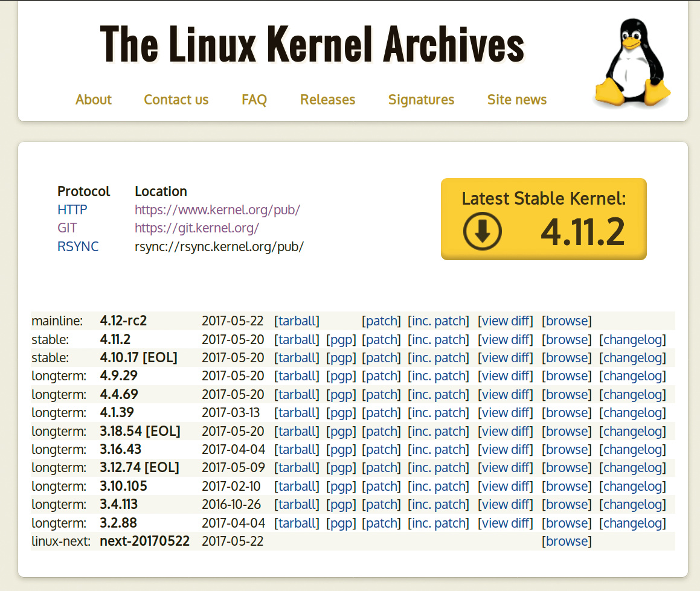Click the download arrow icon for 4.11.2
Image resolution: width=700 pixels, height=591 pixels.
482,231
